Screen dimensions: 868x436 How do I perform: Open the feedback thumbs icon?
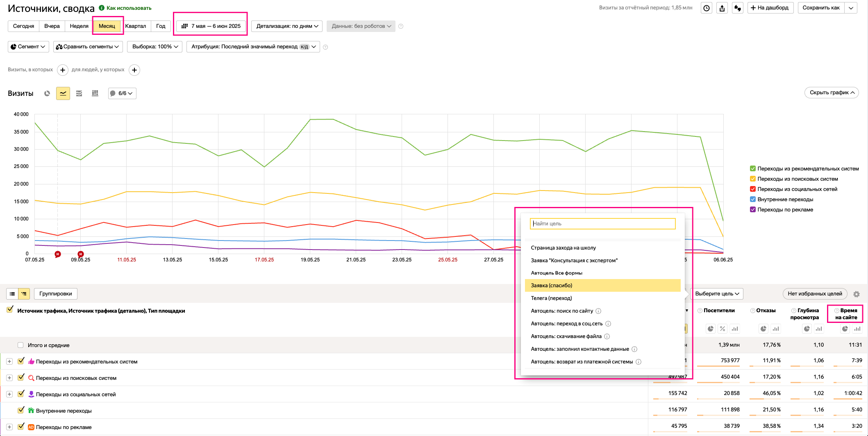(x=738, y=8)
